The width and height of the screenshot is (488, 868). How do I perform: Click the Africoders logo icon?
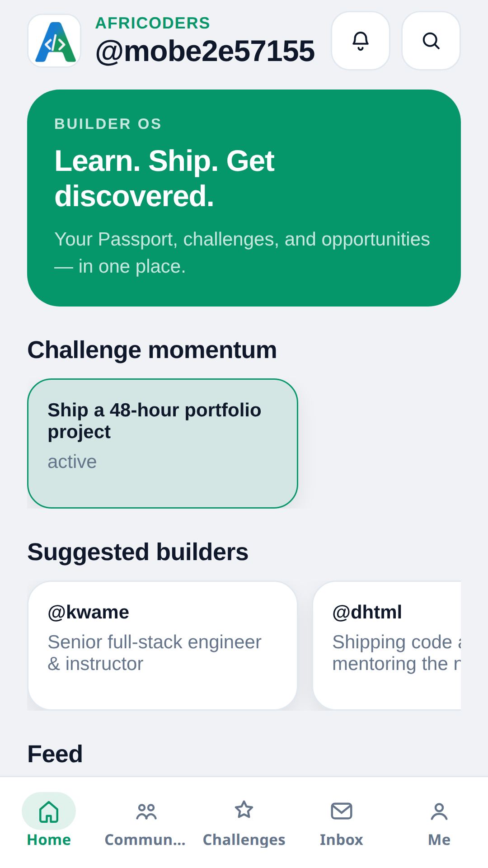click(54, 41)
